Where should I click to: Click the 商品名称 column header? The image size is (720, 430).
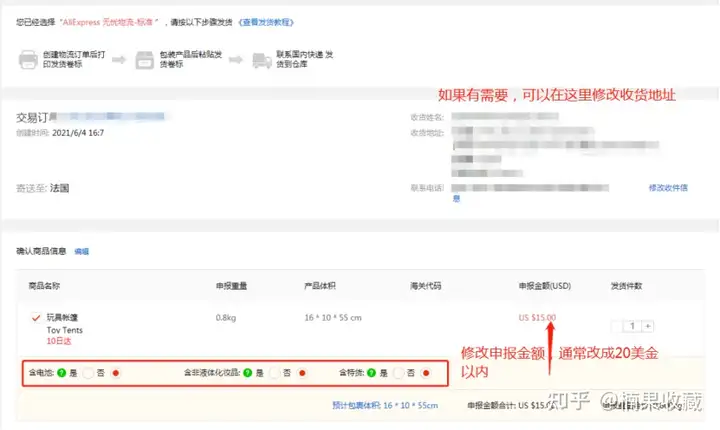44,286
